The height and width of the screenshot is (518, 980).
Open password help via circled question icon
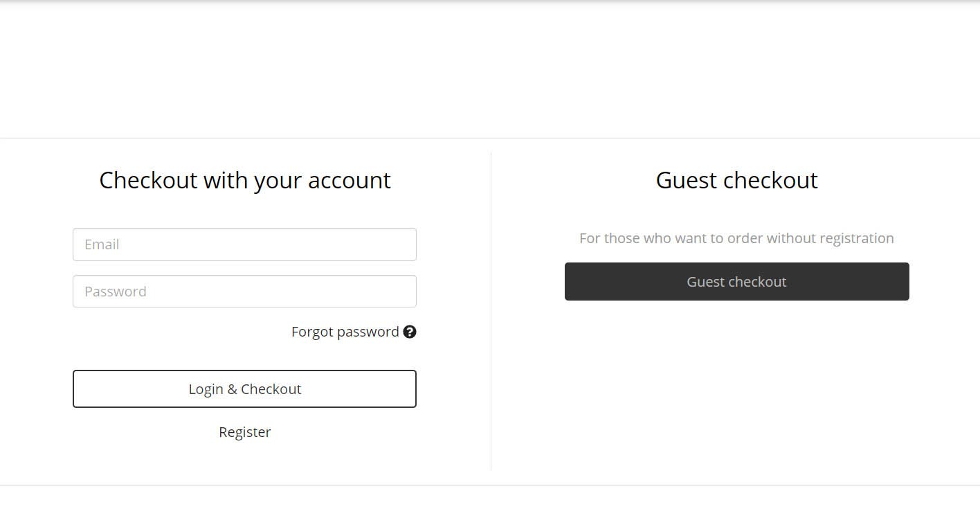[x=410, y=332]
